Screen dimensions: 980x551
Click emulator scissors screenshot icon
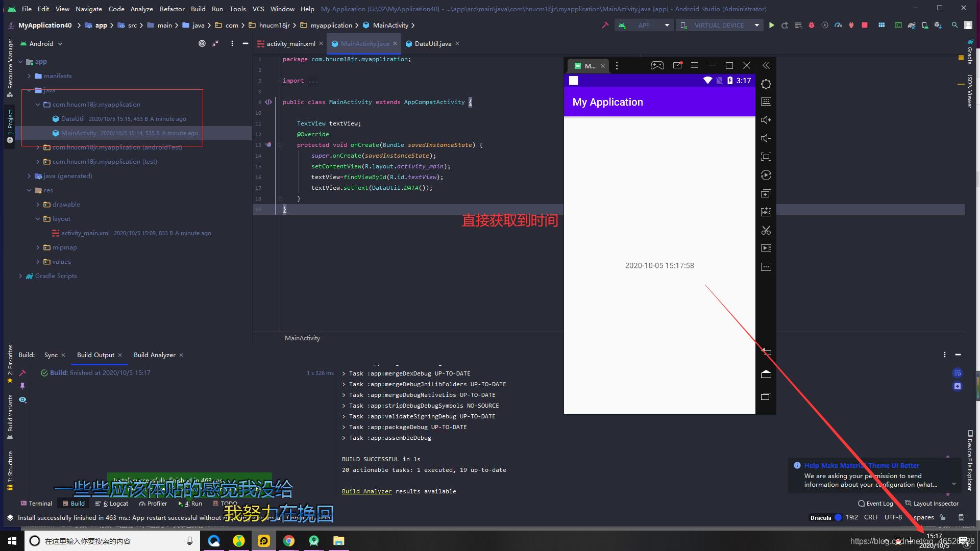pyautogui.click(x=766, y=230)
